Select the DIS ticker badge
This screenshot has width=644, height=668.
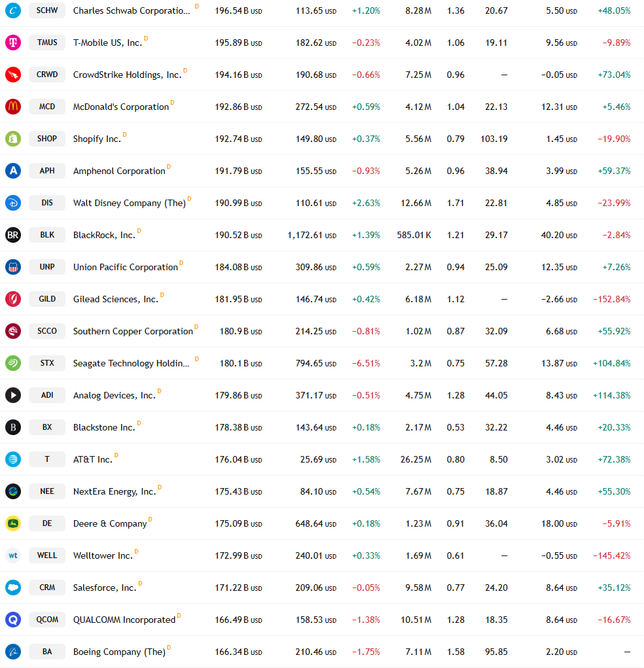click(47, 203)
